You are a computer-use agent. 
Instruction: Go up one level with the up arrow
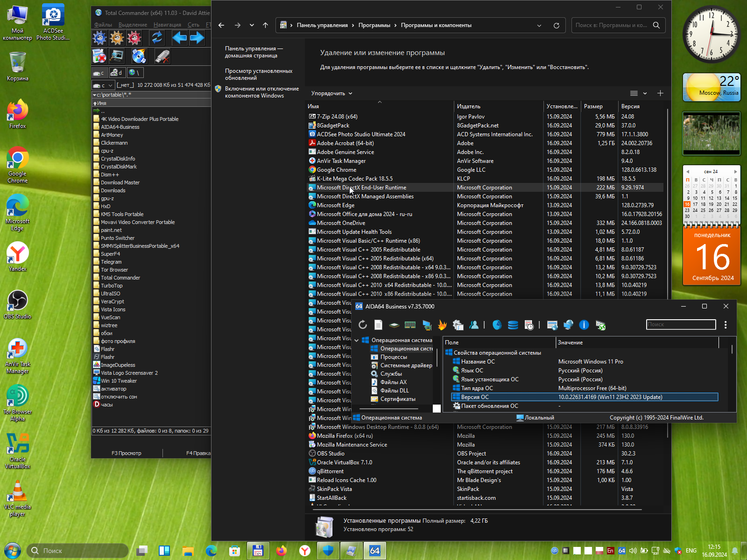[265, 25]
